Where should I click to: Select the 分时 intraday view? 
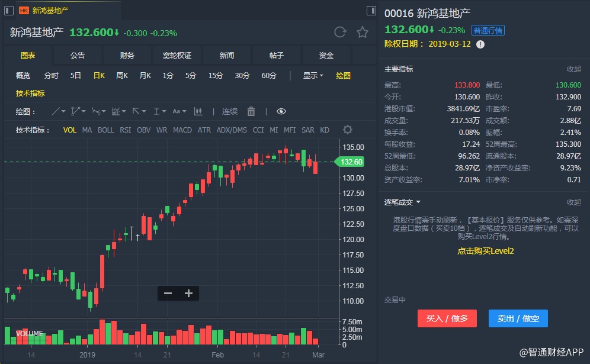51,76
